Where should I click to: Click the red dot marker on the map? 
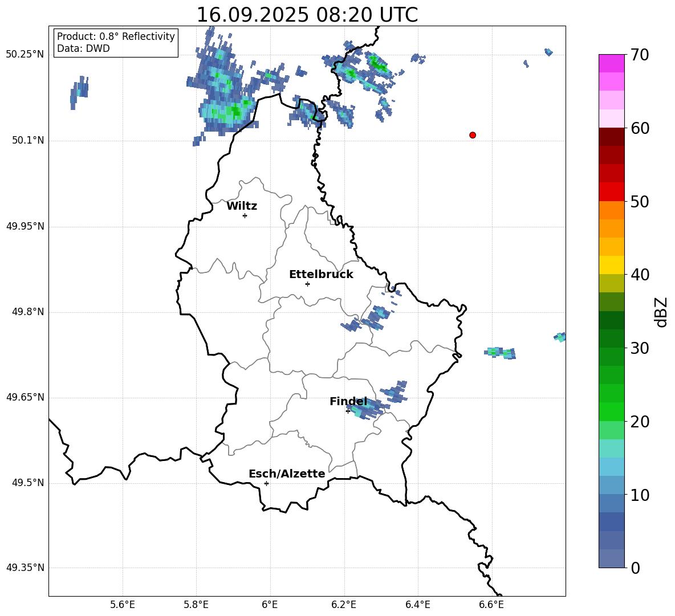click(472, 135)
